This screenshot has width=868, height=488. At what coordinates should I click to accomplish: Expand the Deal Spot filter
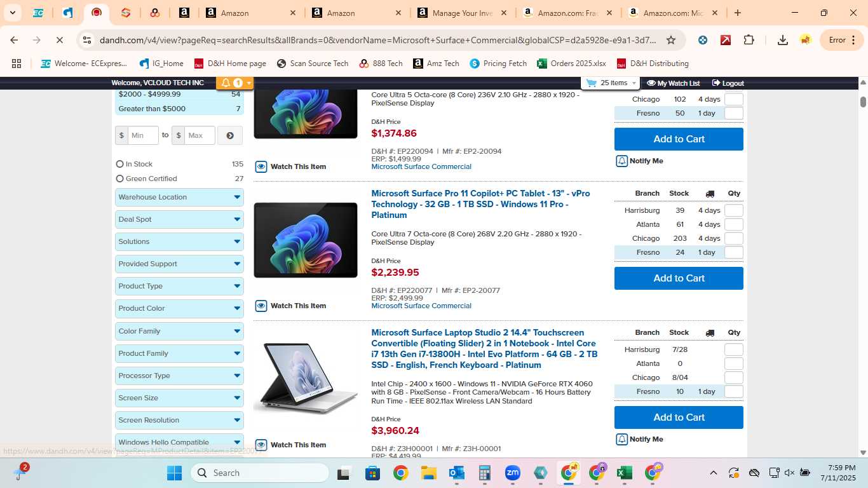pos(179,219)
